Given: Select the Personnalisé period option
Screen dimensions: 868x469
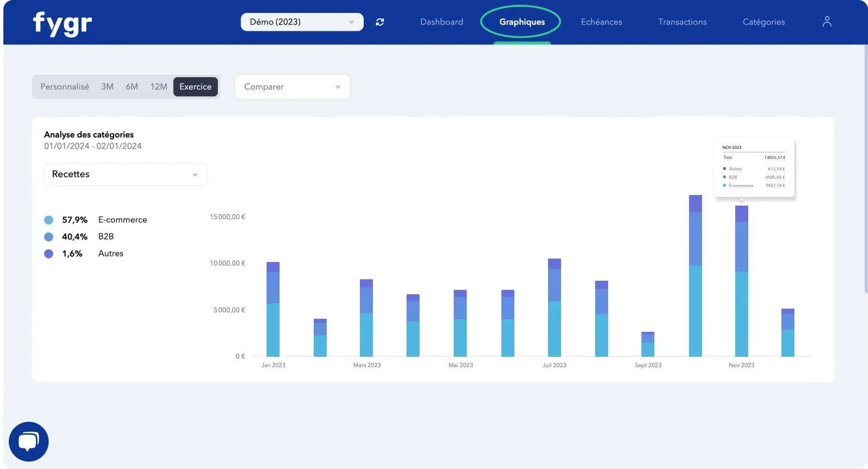Looking at the screenshot, I should [x=64, y=87].
